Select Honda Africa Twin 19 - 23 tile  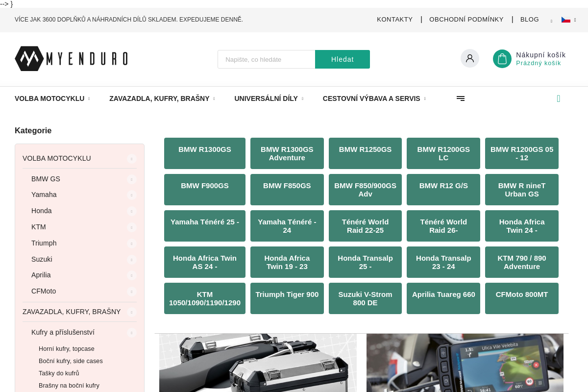tap(287, 262)
